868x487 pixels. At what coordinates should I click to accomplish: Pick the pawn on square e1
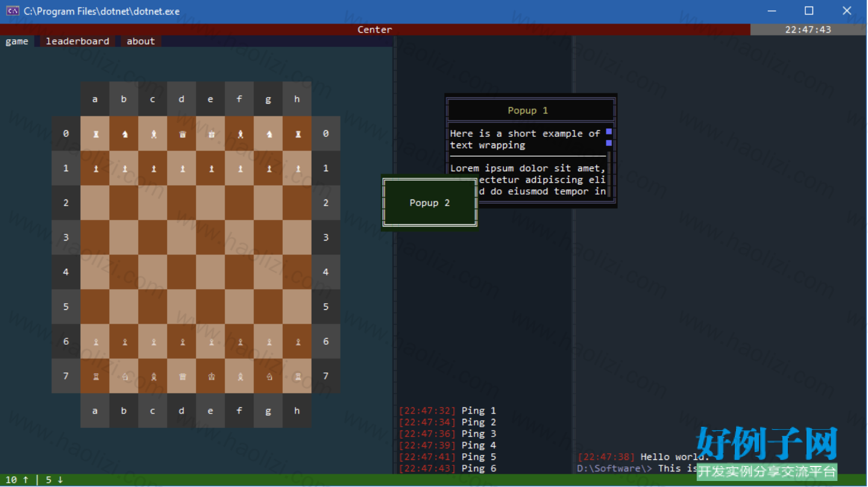[x=211, y=169]
